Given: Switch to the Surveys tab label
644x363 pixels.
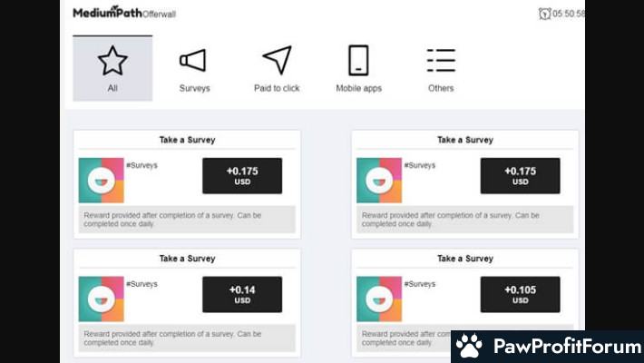Looking at the screenshot, I should [x=194, y=88].
